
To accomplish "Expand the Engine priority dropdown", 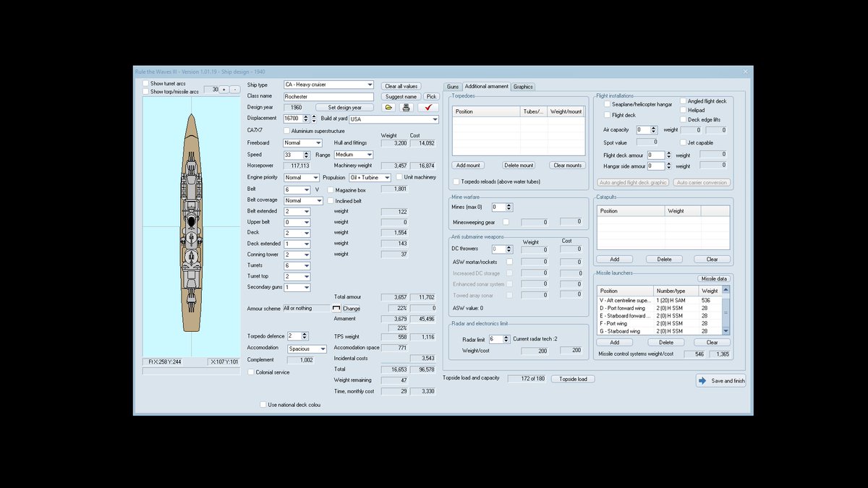I will (315, 178).
